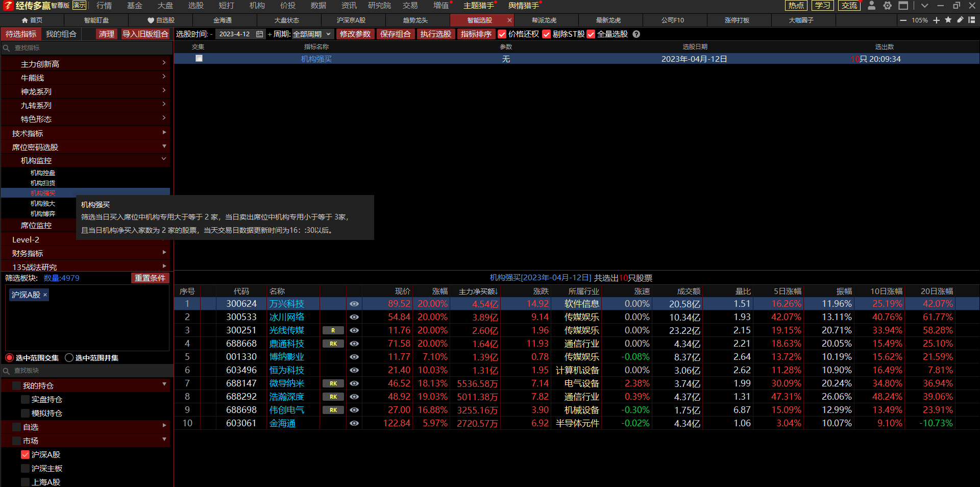The height and width of the screenshot is (487, 980).
Task: Click the 执行选股 button
Action: (x=436, y=34)
